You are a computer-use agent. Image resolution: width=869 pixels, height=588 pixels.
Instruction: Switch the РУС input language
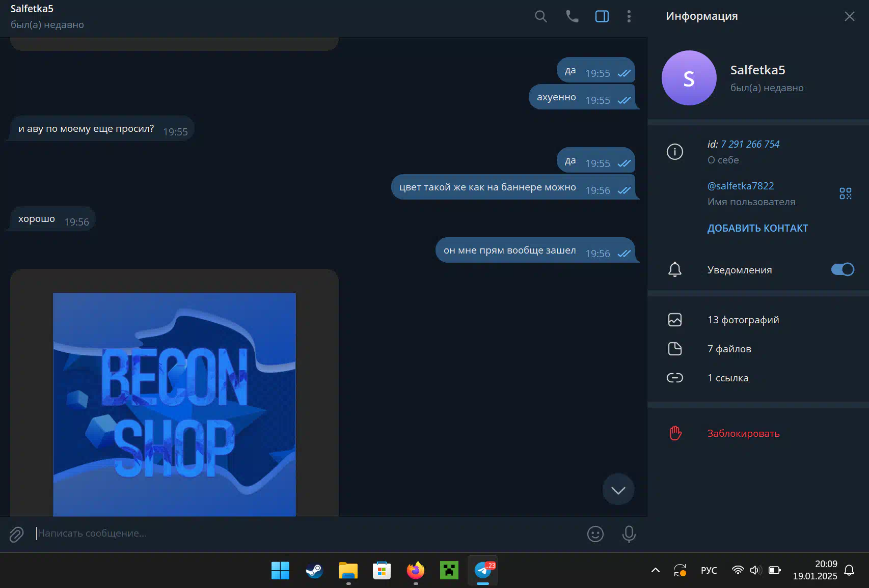[709, 571]
